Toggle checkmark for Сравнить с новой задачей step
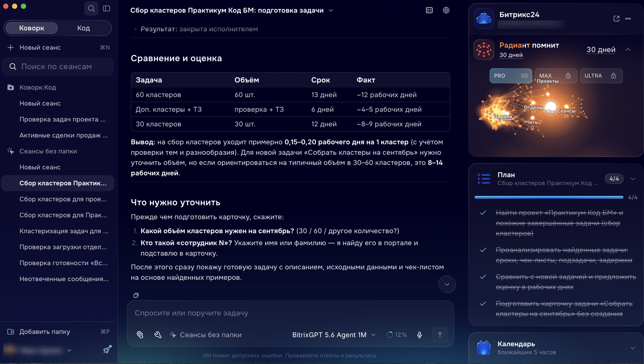 (x=483, y=277)
